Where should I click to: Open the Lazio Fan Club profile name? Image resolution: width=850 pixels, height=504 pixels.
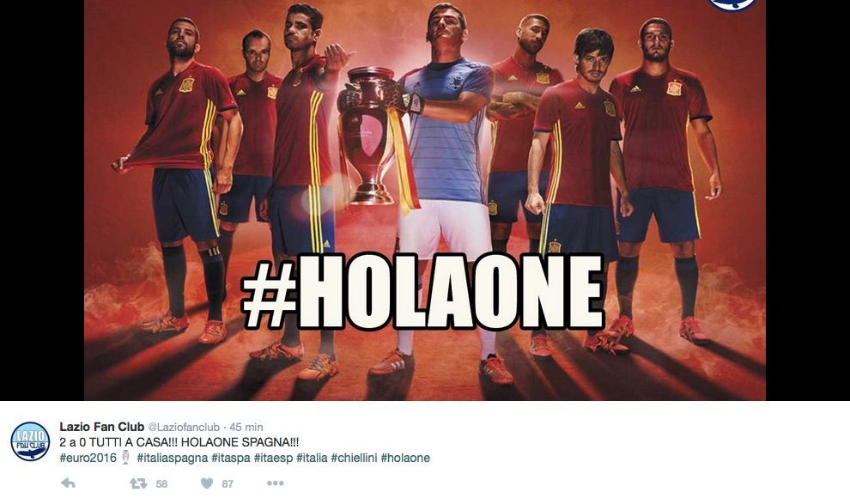coord(102,427)
